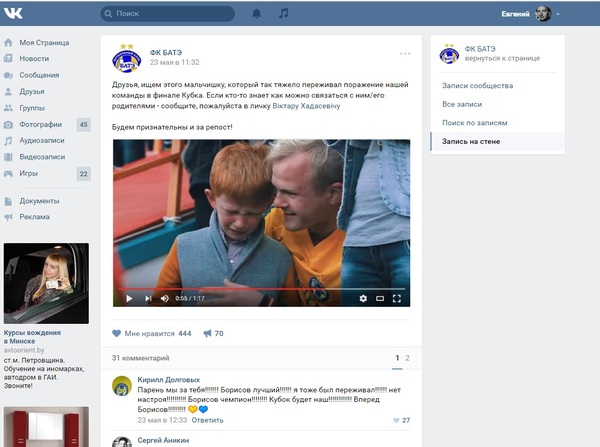Repost using the megaphone icon
Viewport: 600px width, 447px height.
207,333
